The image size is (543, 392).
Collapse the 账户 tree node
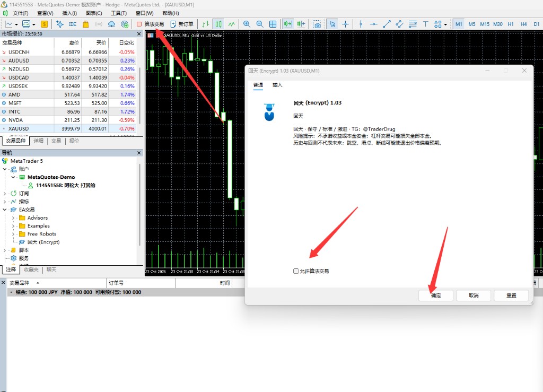tap(5, 169)
